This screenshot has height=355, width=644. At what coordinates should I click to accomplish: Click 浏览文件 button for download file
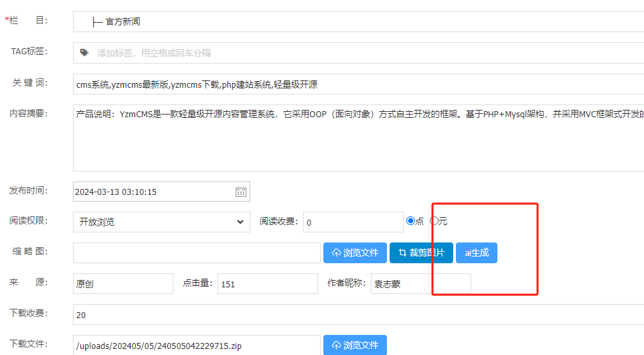(x=355, y=345)
